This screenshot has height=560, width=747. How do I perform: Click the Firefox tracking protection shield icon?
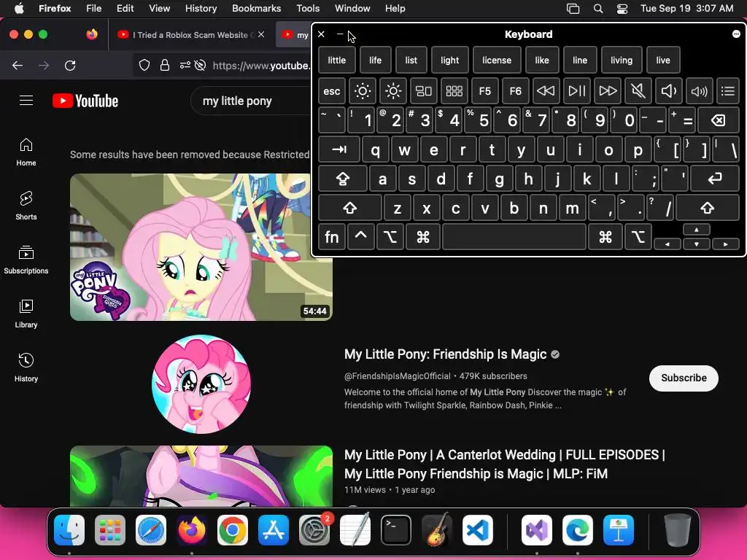(144, 65)
